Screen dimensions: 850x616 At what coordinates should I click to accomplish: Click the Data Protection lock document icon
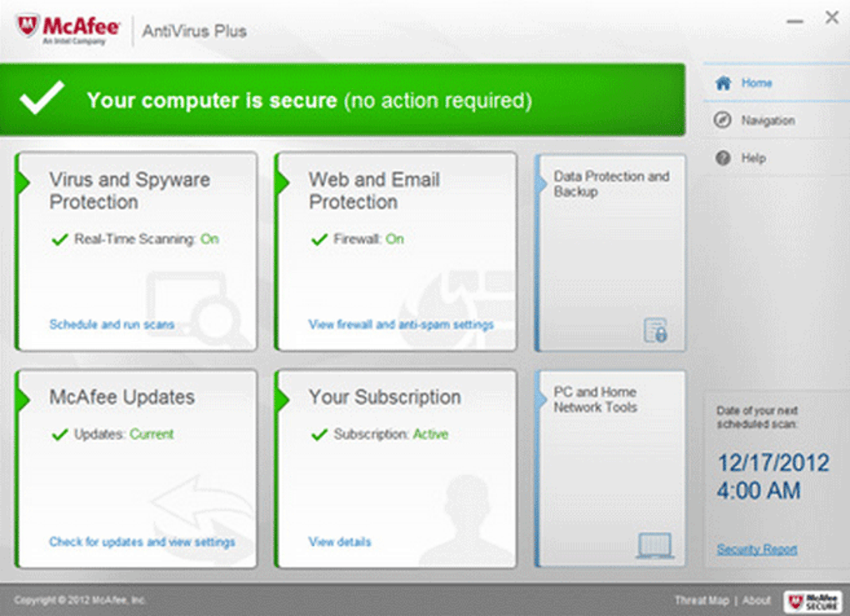tap(656, 331)
